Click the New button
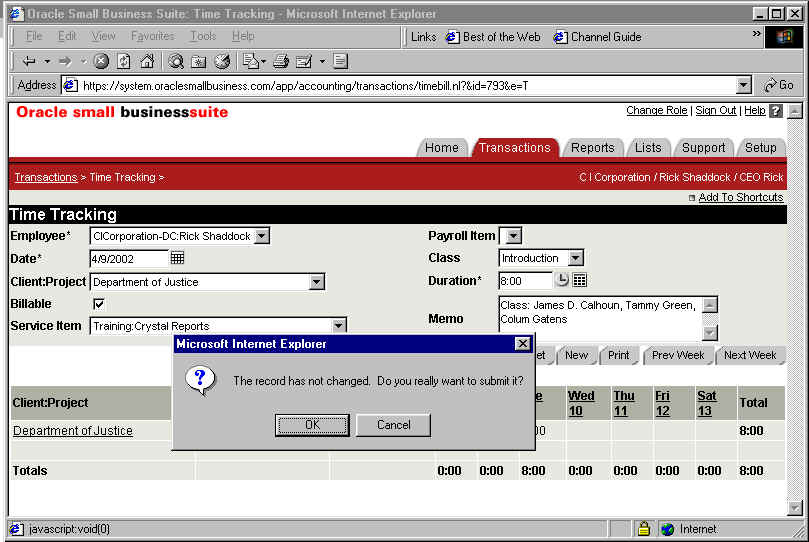The width and height of the screenshot is (809, 542). 576,355
